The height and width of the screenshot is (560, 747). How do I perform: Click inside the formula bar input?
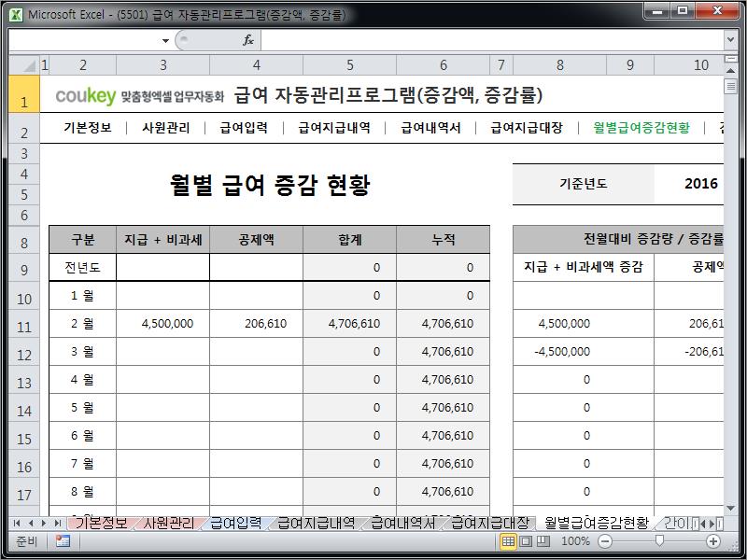[492, 40]
